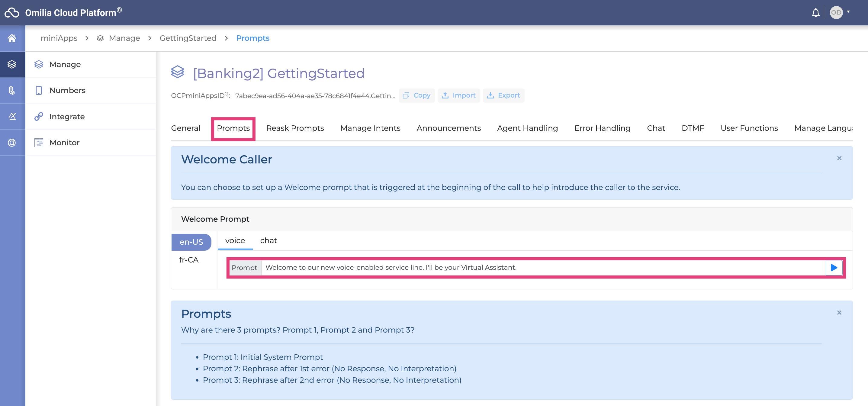The image size is (868, 406).
Task: Open the OD user avatar menu
Action: [x=836, y=12]
